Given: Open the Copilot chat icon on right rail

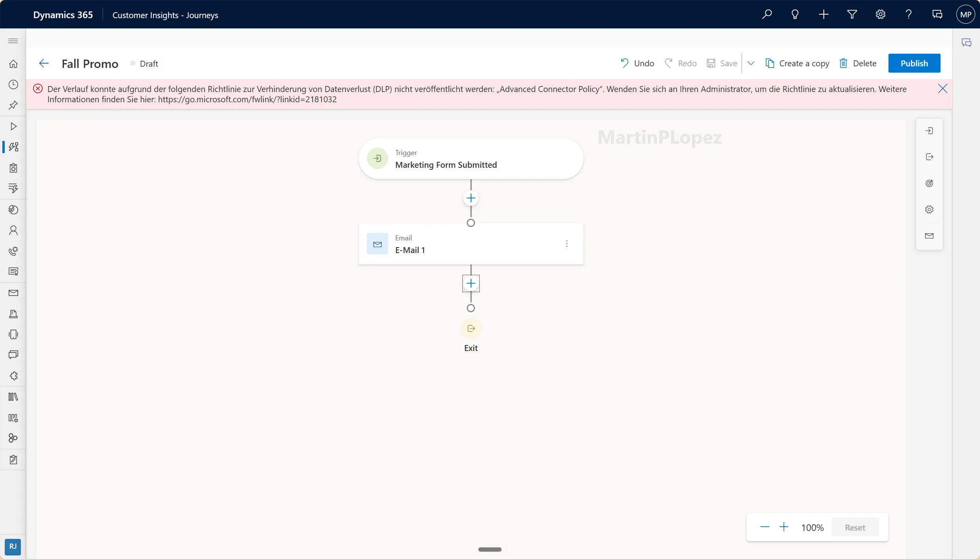Looking at the screenshot, I should point(966,43).
